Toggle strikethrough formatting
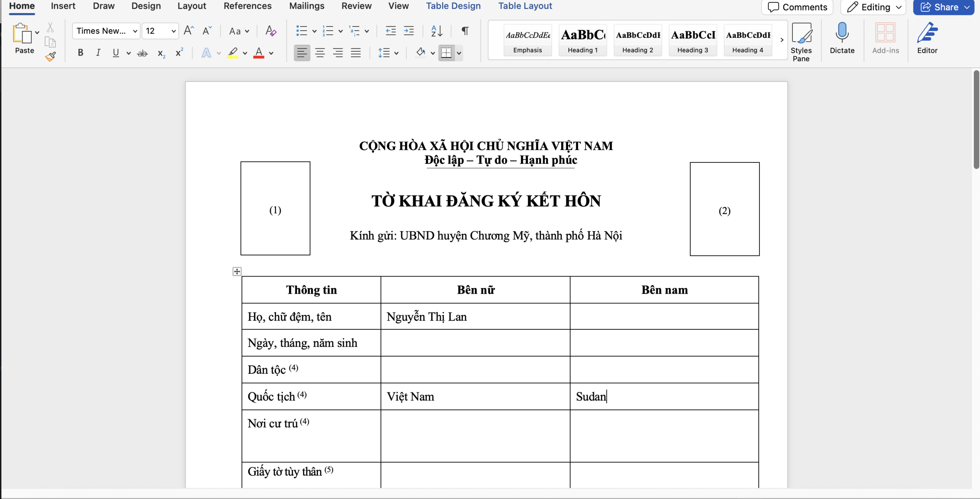Image resolution: width=980 pixels, height=499 pixels. click(142, 52)
